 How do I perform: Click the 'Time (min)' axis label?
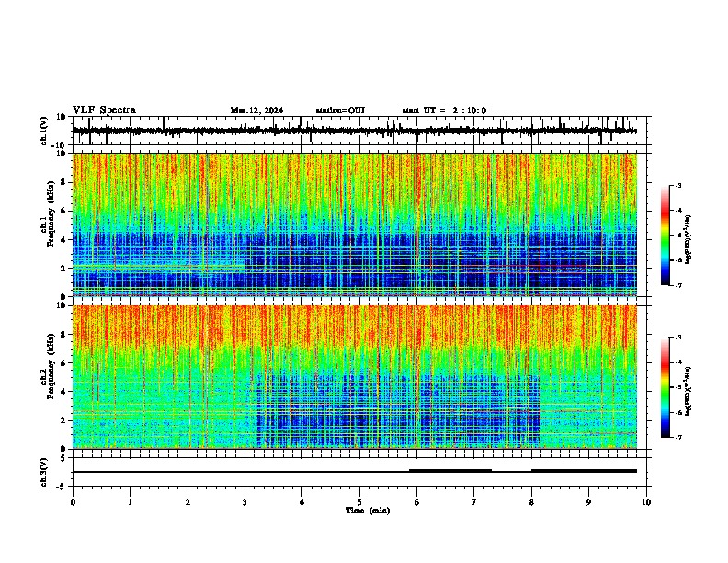(368, 511)
